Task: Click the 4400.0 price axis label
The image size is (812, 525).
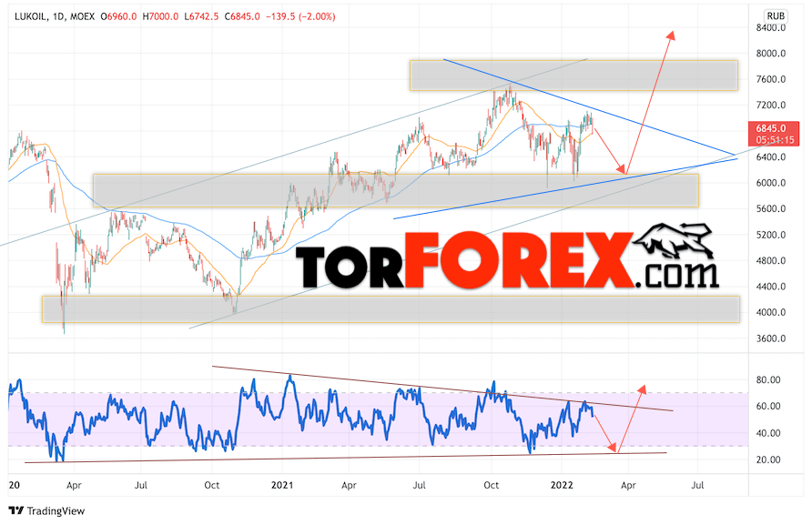Action: [x=770, y=287]
